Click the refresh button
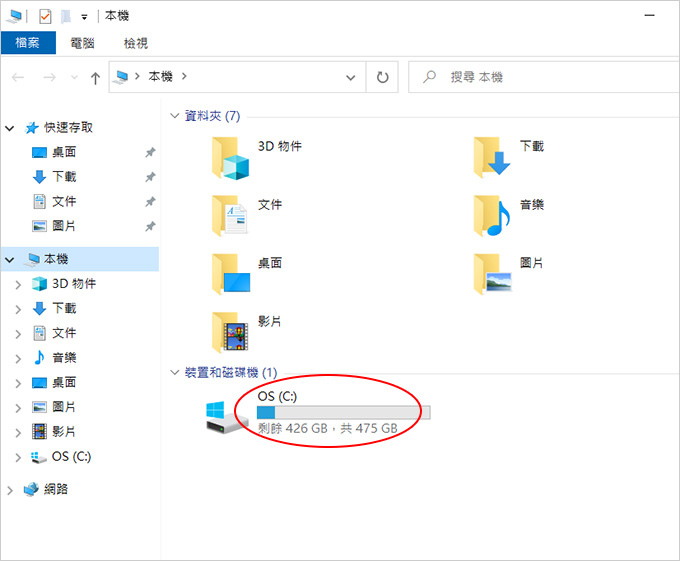This screenshot has width=680, height=561. [382, 78]
